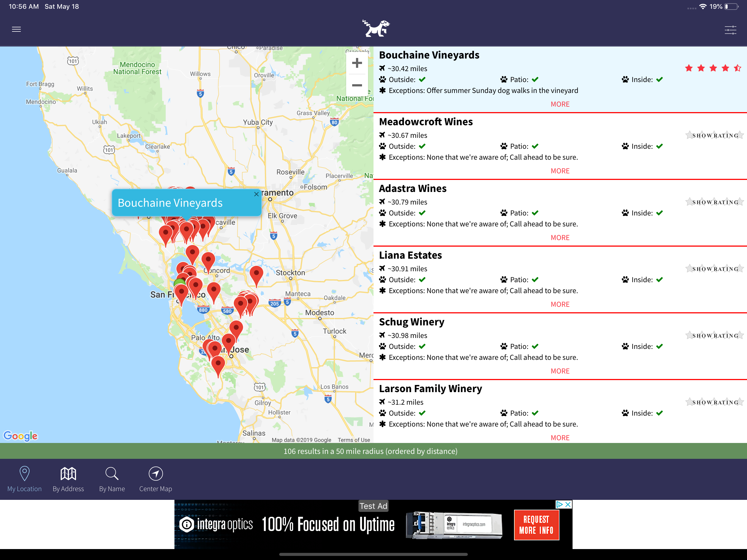747x560 pixels.
Task: Tap Bouchaine Vineyards ~30.42 miles distance
Action: pos(403,69)
